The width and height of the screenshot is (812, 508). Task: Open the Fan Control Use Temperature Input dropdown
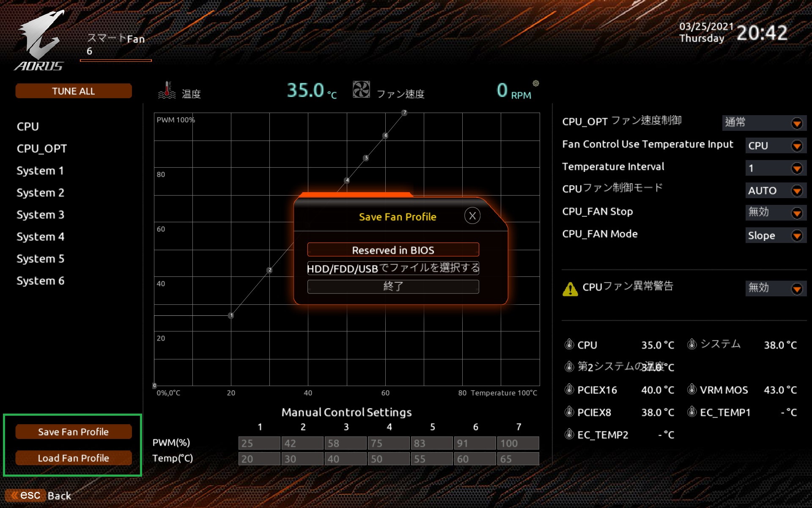click(x=797, y=146)
